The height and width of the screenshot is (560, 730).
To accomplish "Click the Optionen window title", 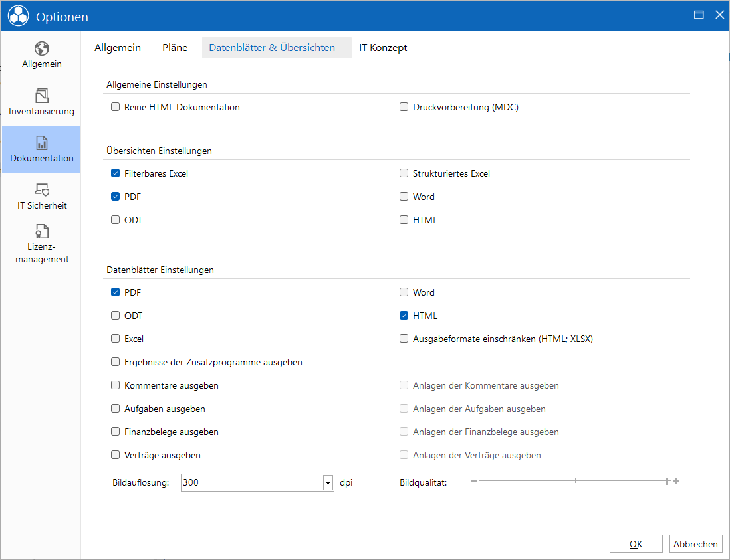I will (62, 17).
